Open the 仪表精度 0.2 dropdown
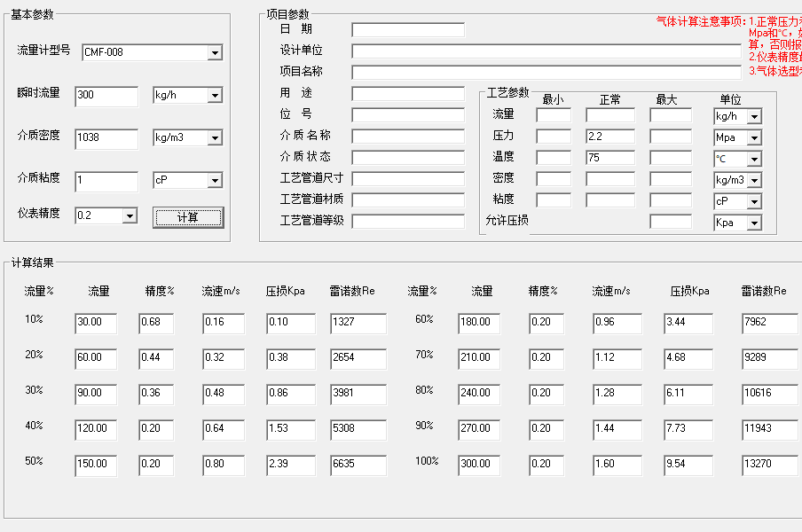The image size is (802, 532). [130, 216]
